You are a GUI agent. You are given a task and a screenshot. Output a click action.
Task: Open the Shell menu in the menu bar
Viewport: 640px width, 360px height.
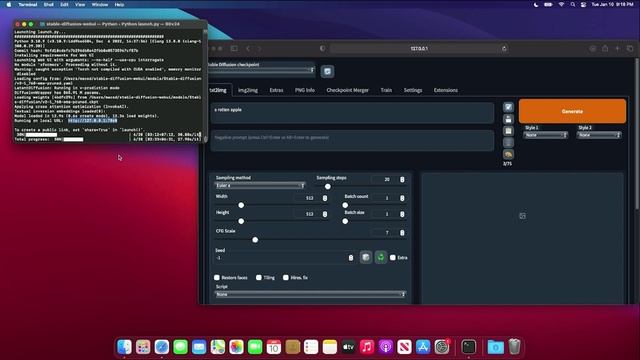49,4
